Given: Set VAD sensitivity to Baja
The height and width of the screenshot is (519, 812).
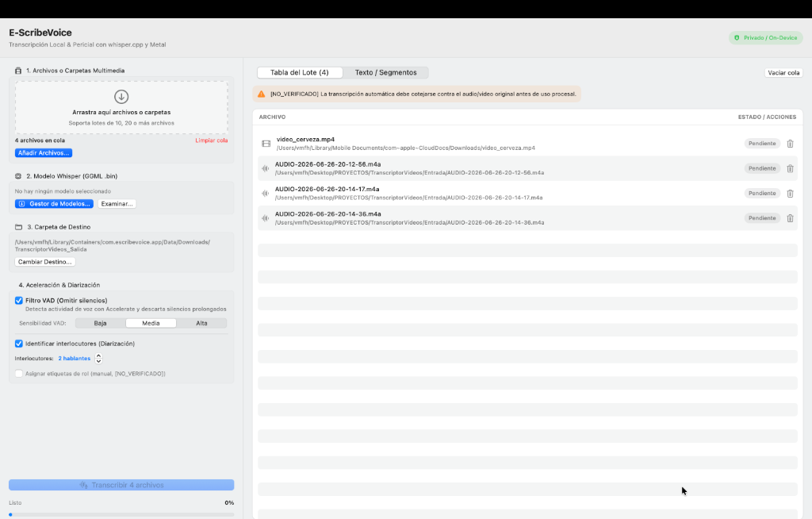Looking at the screenshot, I should [101, 323].
